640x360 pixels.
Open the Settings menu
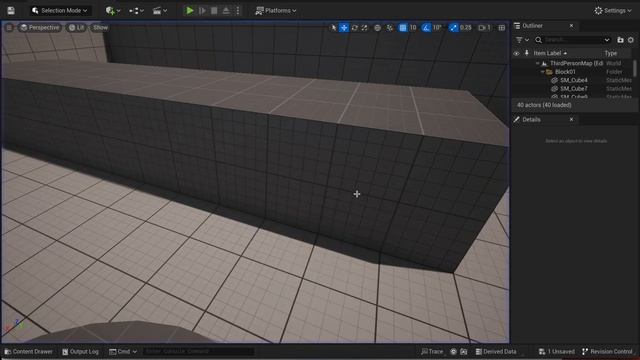613,11
